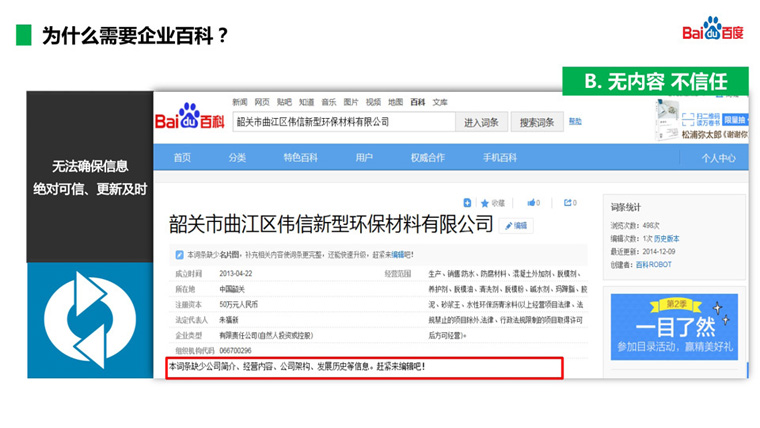Screen dimensions: 760x428
Task: Click the collect star icon 收藏
Action: 485,203
